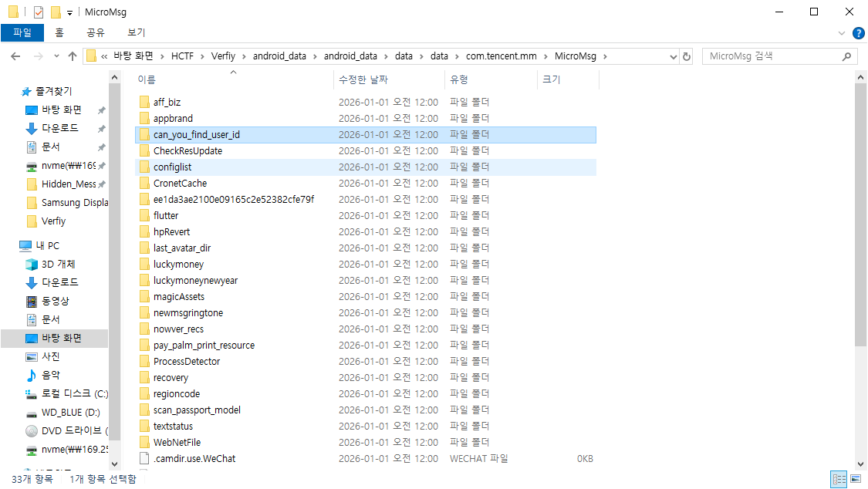Open the 보기 ribbon tab
Image resolution: width=868 pixels, height=489 pixels.
click(136, 32)
